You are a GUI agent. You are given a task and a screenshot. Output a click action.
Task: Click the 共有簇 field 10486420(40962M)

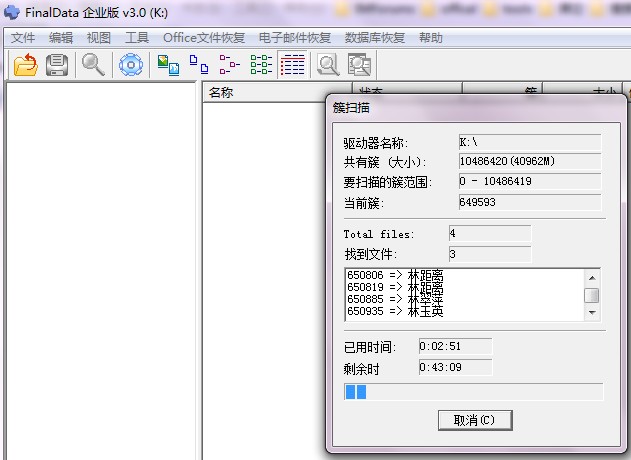[x=530, y=161]
